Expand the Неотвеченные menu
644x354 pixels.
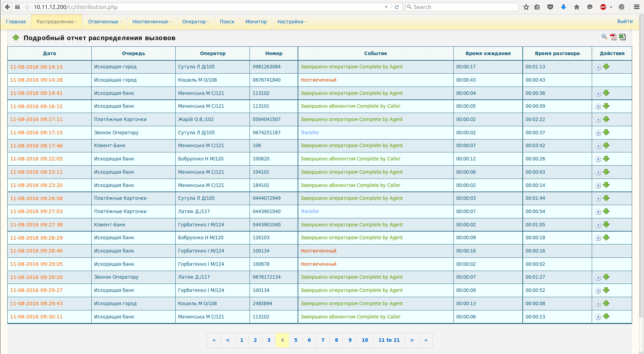[x=152, y=22]
